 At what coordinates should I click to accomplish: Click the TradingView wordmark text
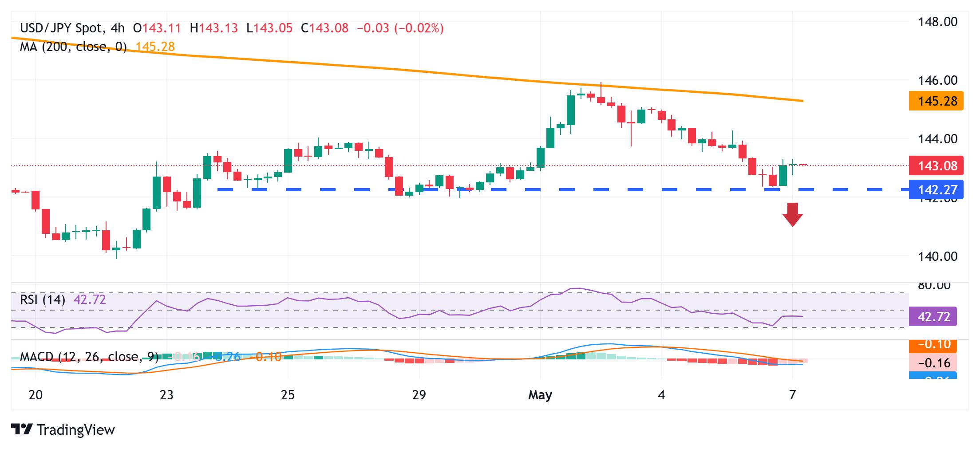click(76, 429)
